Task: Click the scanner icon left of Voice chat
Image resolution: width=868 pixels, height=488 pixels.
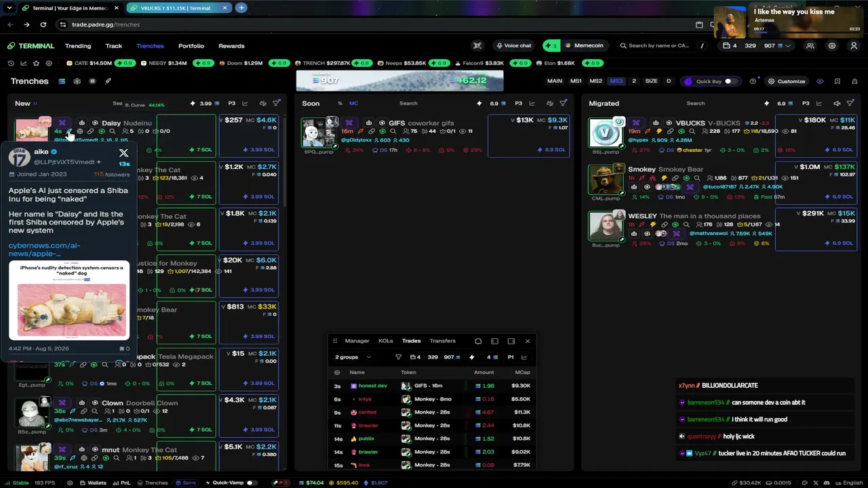Action: pos(477,46)
